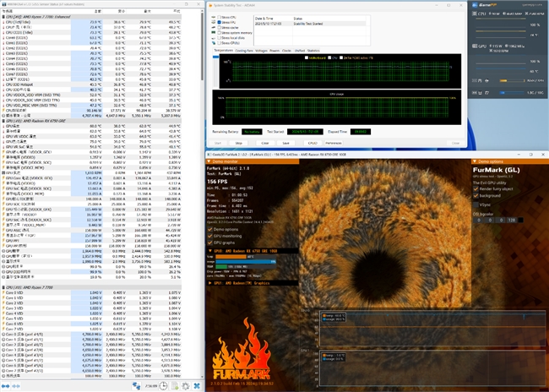Viewport: 549px width, 392px height.
Task: Stop the AIDA64 stability test
Action: pyautogui.click(x=238, y=143)
